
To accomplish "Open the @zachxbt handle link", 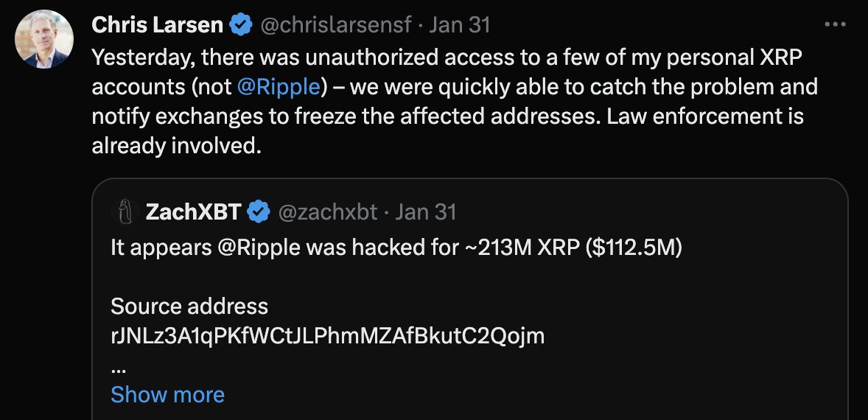I will (327, 212).
